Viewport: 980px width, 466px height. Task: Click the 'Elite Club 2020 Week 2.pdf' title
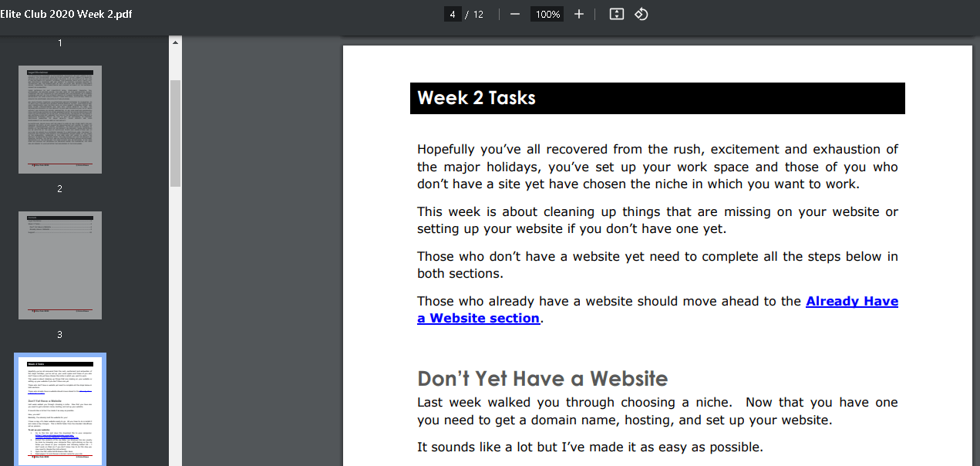(x=66, y=14)
